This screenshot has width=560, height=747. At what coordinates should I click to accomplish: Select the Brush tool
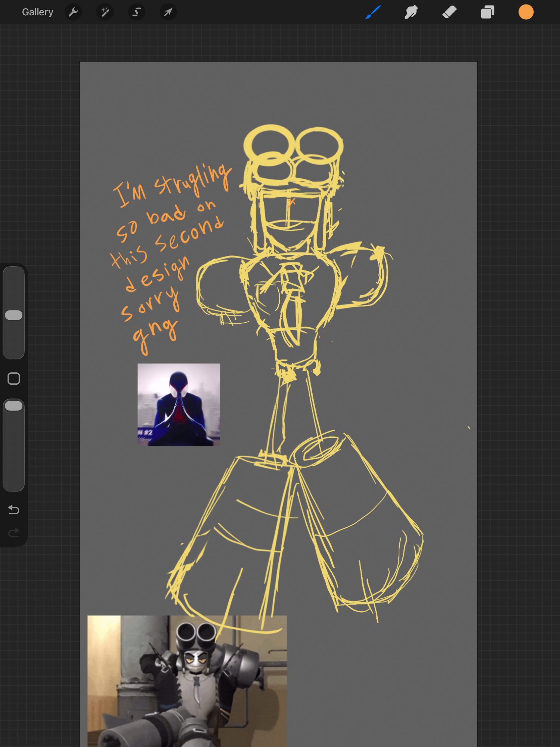coord(373,12)
